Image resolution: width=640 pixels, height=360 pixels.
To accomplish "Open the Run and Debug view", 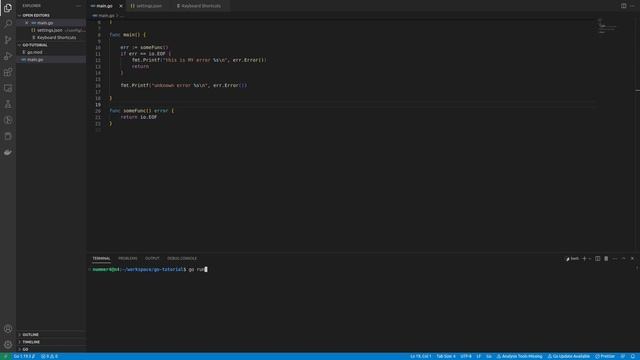I will coord(8,56).
